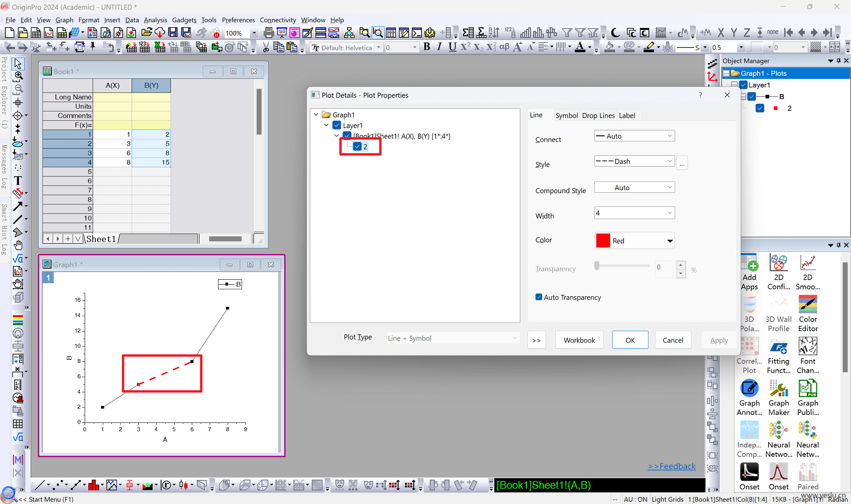
Task: Select the Zoom In tool
Action: pos(18,76)
